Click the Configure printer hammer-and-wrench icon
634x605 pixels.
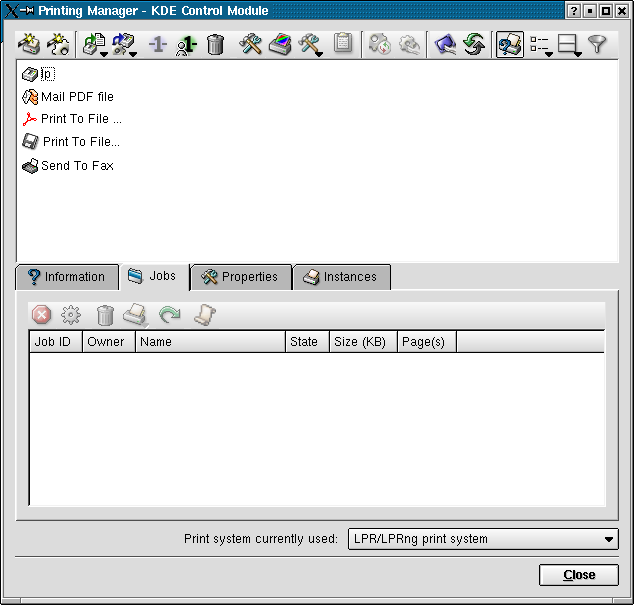coord(250,44)
